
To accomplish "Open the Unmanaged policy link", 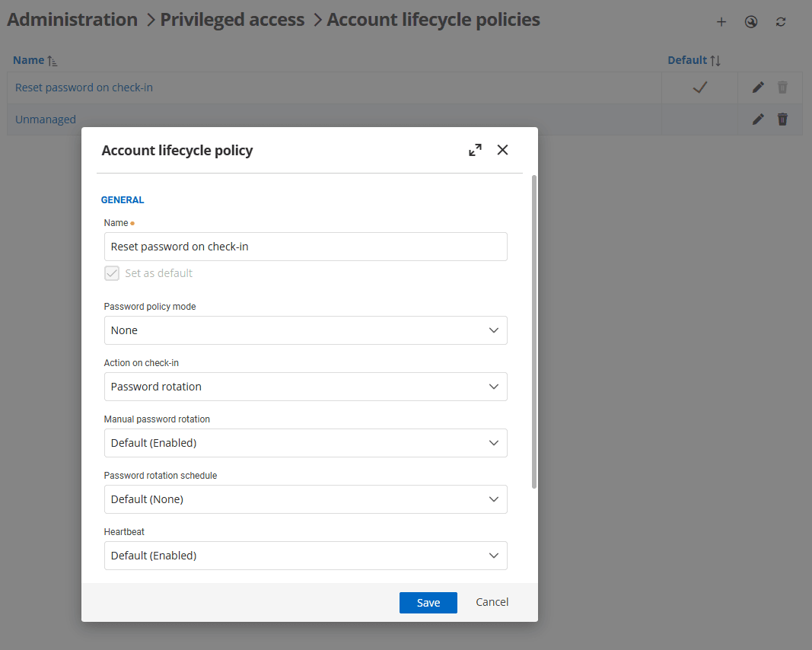I will click(x=45, y=119).
